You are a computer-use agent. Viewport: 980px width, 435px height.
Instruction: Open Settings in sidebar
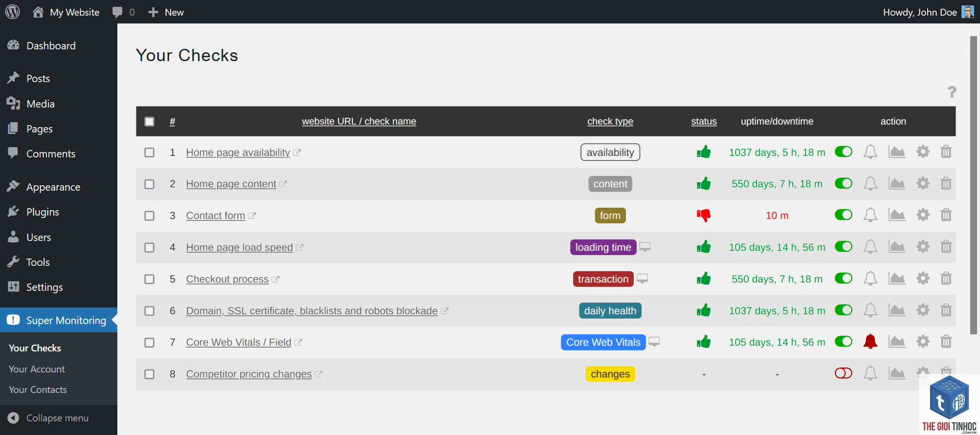click(44, 287)
